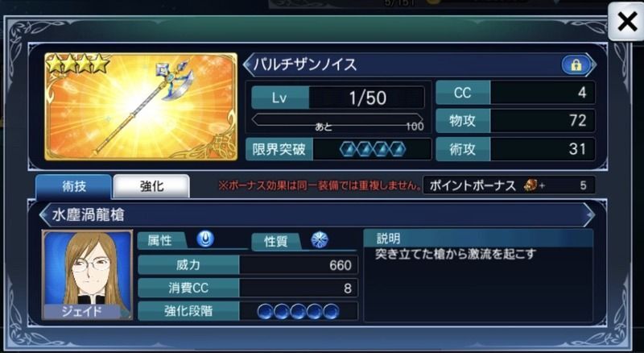The height and width of the screenshot is (353, 644).
Task: Click the right arrow of 水塵渦龍槍 header
Action: [x=590, y=214]
